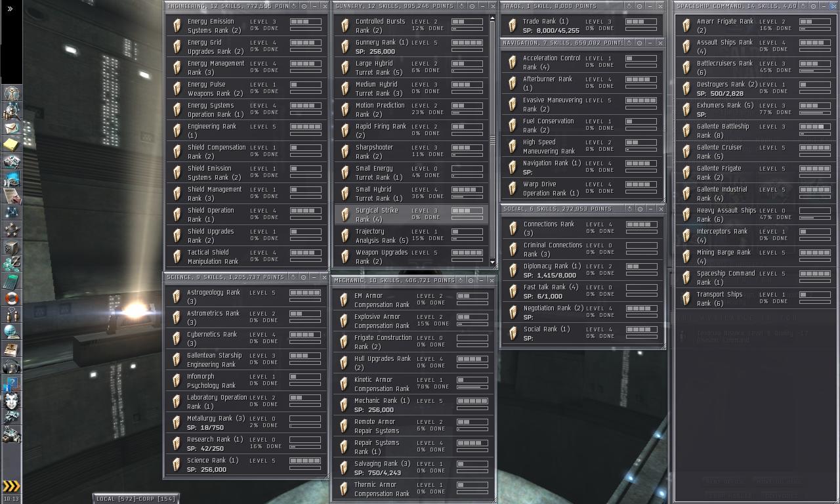Toggle the pin on the Mechanic window
840x504 pixels.
[x=460, y=280]
